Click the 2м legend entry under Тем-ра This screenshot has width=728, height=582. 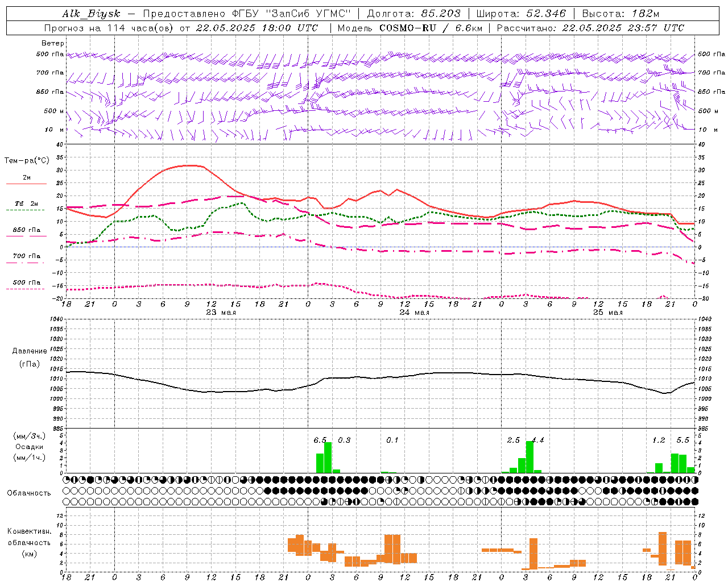27,178
